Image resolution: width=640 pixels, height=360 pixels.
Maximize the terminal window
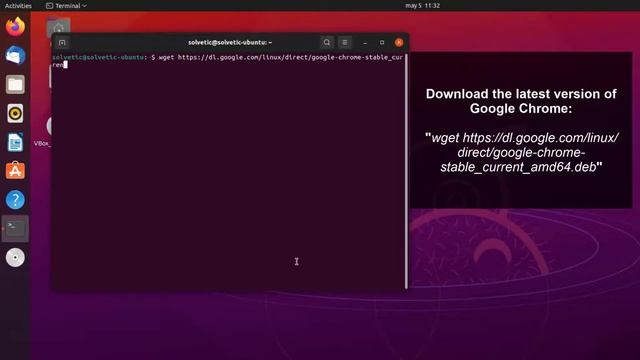tap(382, 42)
